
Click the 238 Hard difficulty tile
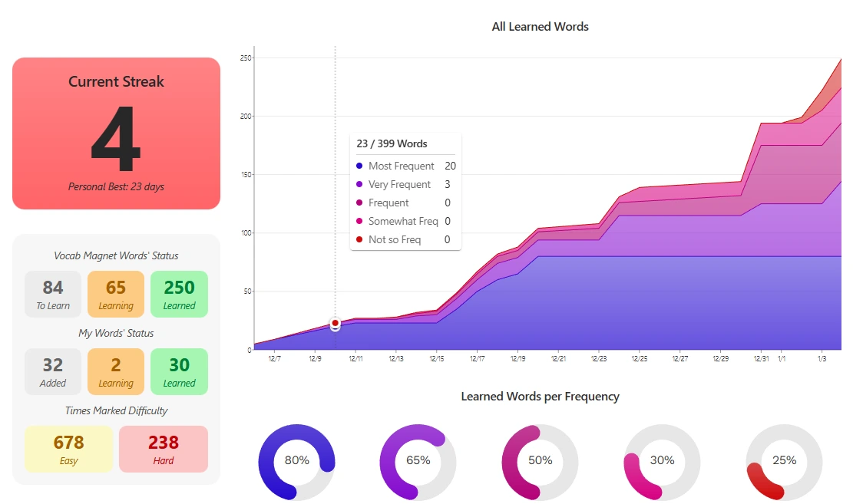tap(164, 449)
